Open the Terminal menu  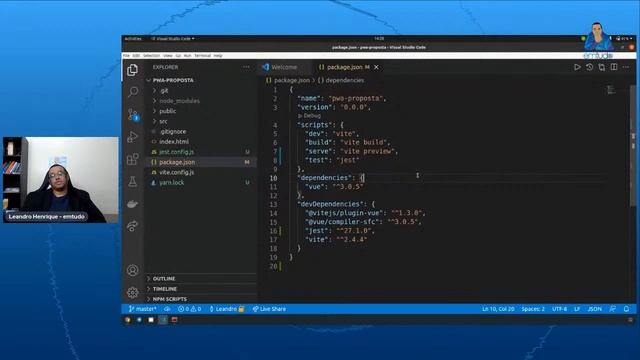click(202, 56)
